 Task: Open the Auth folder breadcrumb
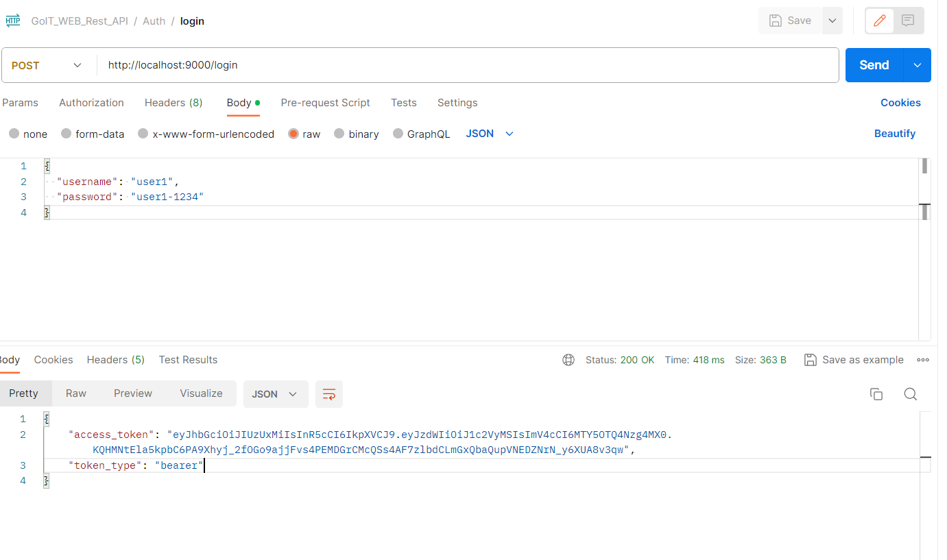(x=154, y=21)
